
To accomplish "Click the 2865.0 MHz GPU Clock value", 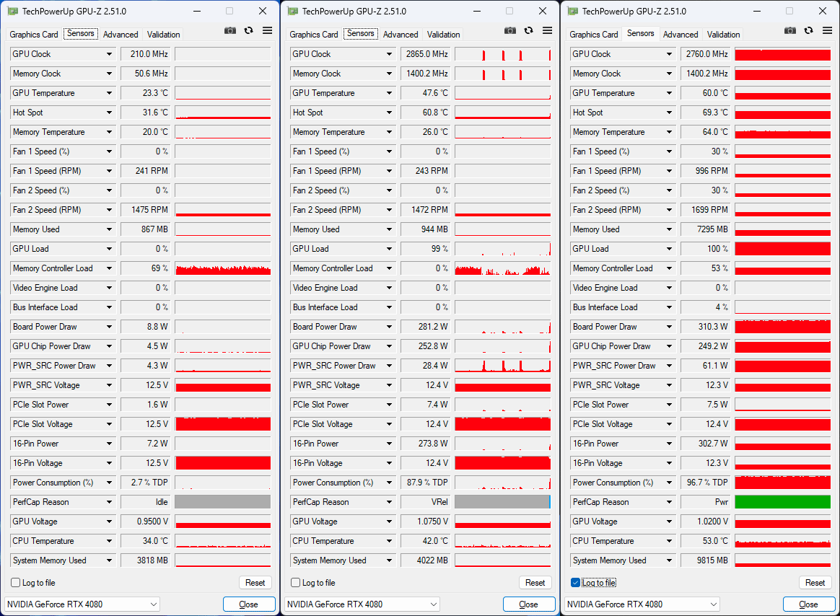I will tap(425, 54).
